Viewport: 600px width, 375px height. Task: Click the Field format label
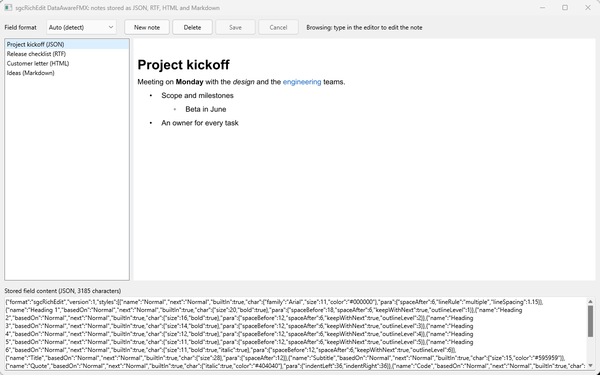tap(21, 28)
